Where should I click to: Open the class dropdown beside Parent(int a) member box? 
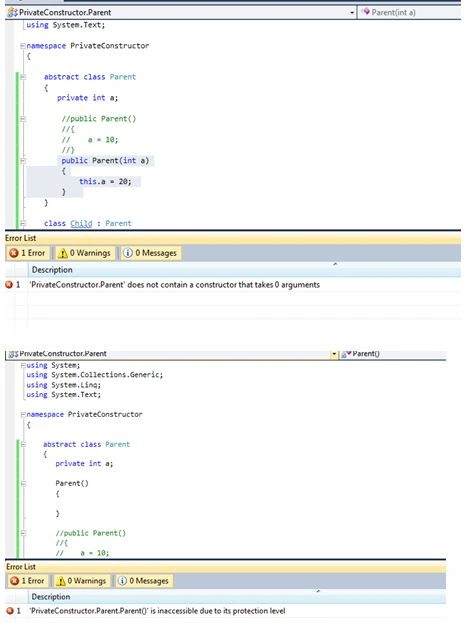click(x=352, y=13)
